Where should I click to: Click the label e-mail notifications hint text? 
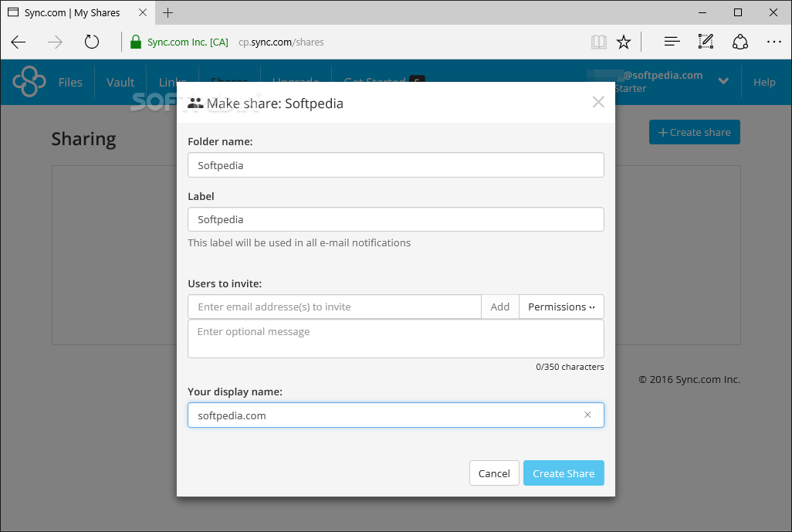click(x=299, y=243)
